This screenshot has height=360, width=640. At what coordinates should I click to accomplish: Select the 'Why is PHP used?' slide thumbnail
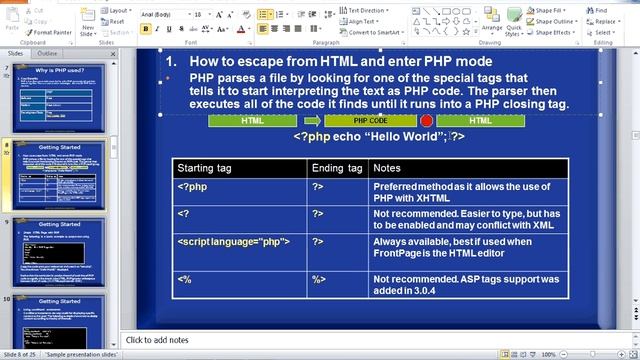59,98
